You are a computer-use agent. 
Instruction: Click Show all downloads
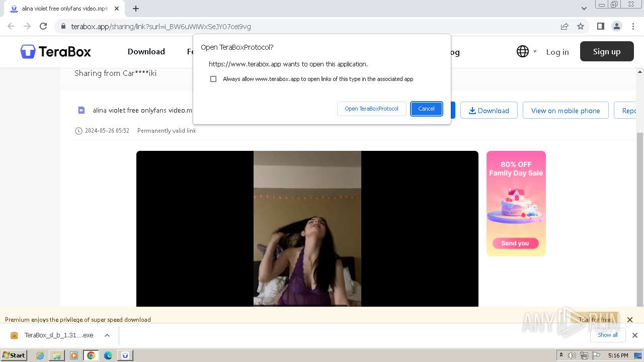(607, 335)
